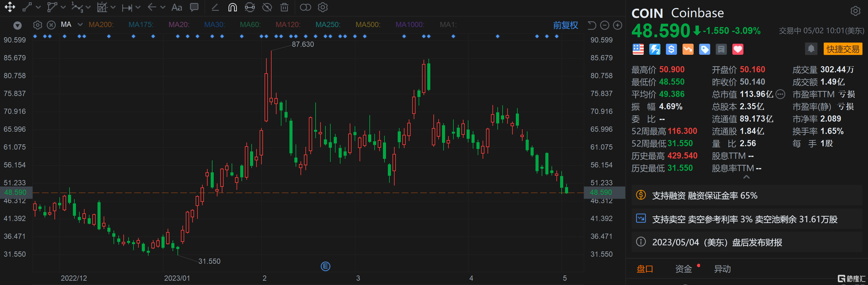Viewport: 868px width, 285px height.
Task: Click the blue price tag icon
Action: tap(705, 49)
